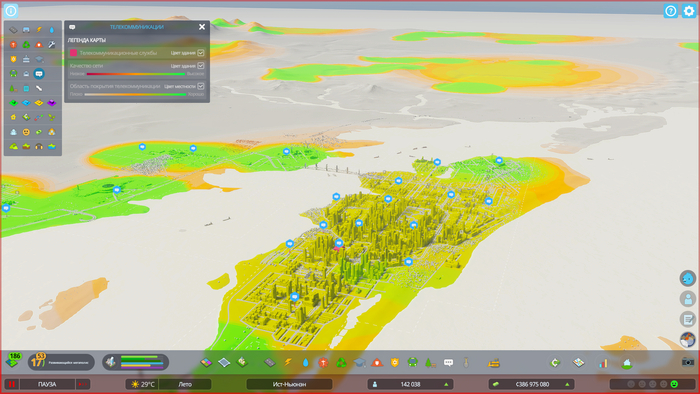700x394 pixels.
Task: Select the Water info view droplet icon
Action: pos(52,30)
